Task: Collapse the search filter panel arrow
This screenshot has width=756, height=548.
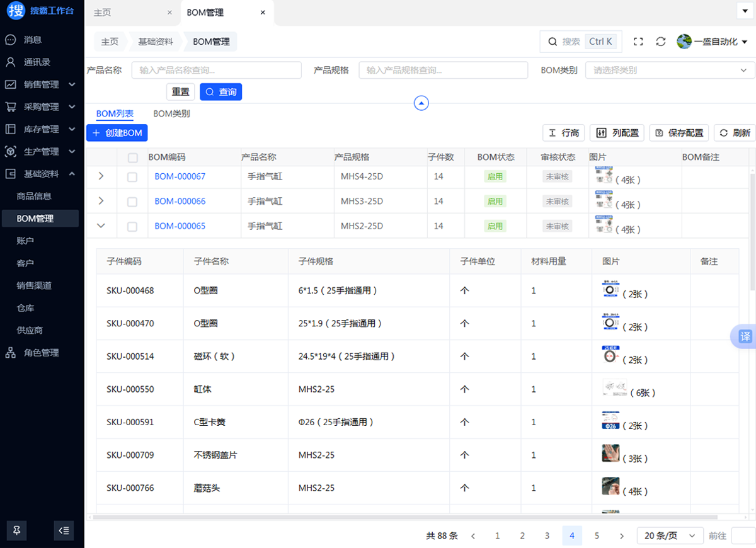Action: [421, 103]
